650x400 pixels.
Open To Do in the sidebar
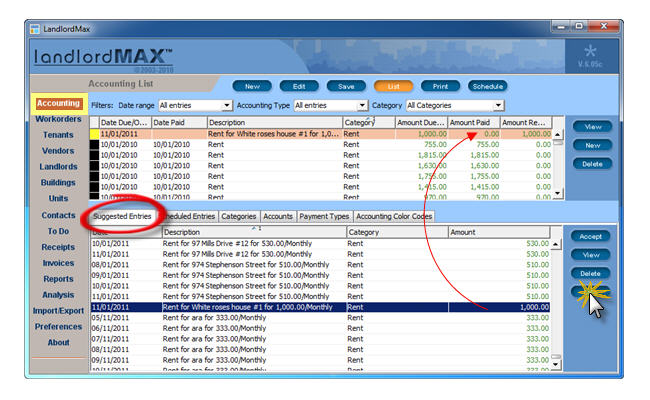[58, 231]
